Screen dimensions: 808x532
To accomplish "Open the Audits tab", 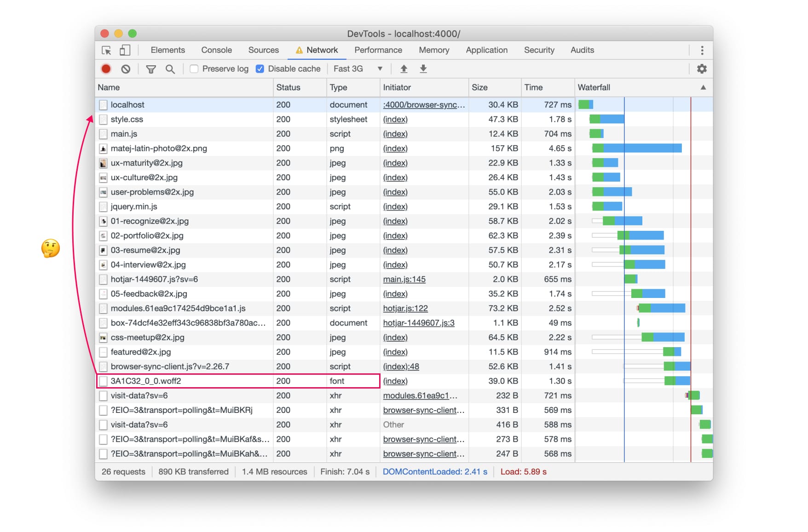I will (582, 50).
